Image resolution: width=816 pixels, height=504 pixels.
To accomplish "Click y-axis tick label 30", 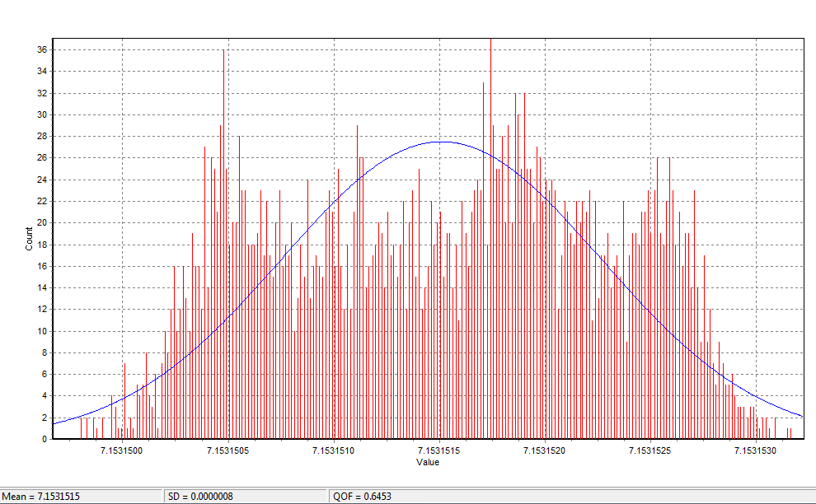I will pyautogui.click(x=42, y=114).
